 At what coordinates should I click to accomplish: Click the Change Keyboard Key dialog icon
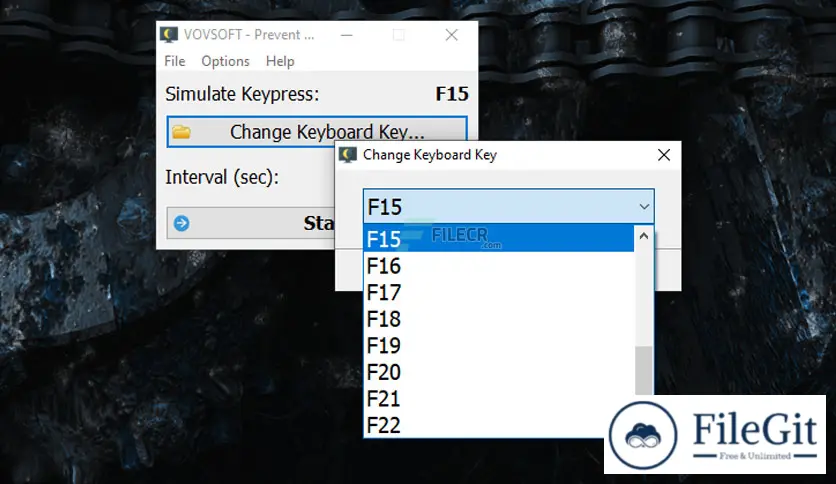pos(348,155)
